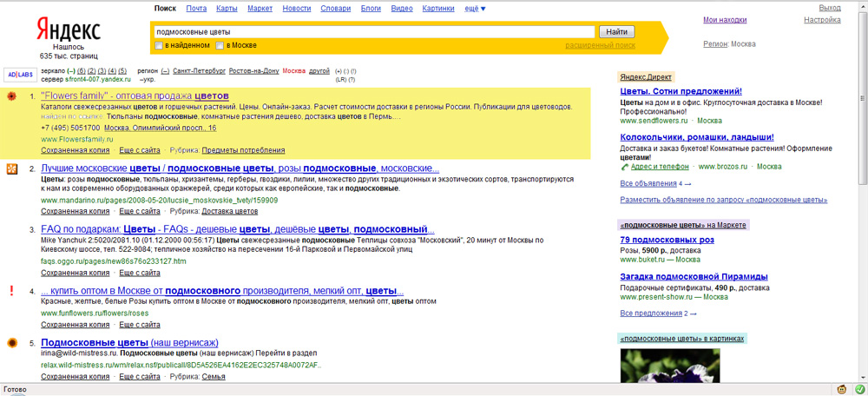Select Ростов-на-Дону region link
868x396 pixels.
pos(253,71)
